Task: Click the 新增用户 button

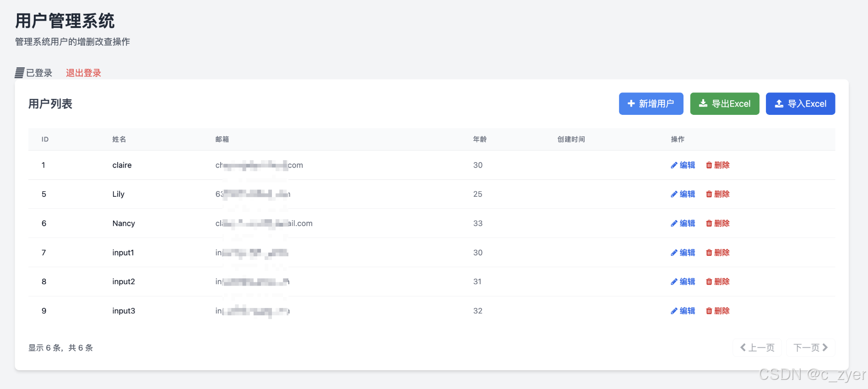Action: (651, 104)
